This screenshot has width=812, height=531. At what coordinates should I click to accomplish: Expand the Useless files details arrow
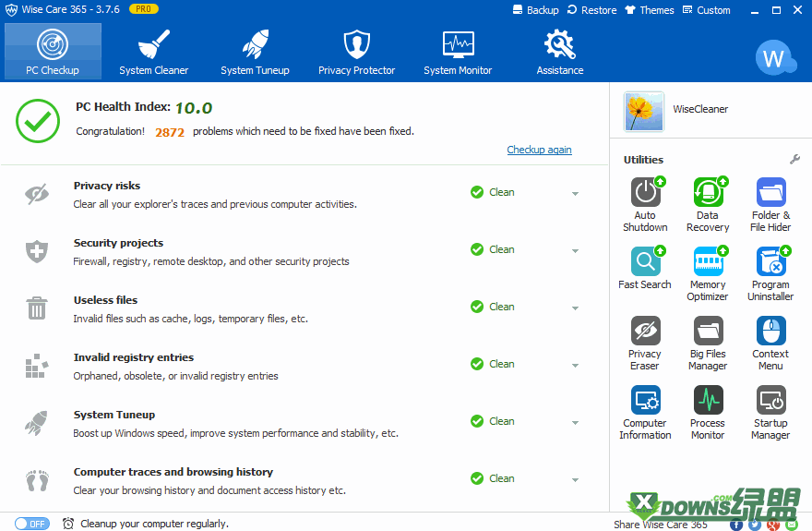[575, 308]
